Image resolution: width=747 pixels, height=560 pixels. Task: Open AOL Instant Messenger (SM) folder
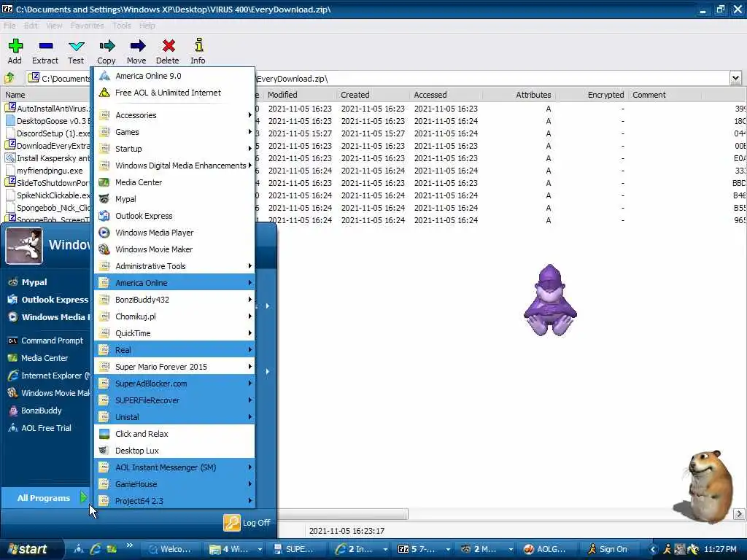175,467
